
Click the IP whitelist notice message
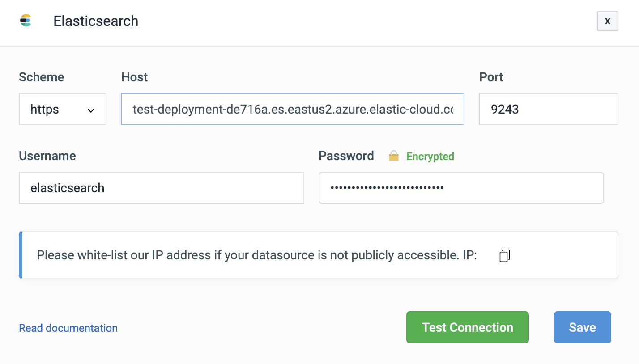pos(256,255)
